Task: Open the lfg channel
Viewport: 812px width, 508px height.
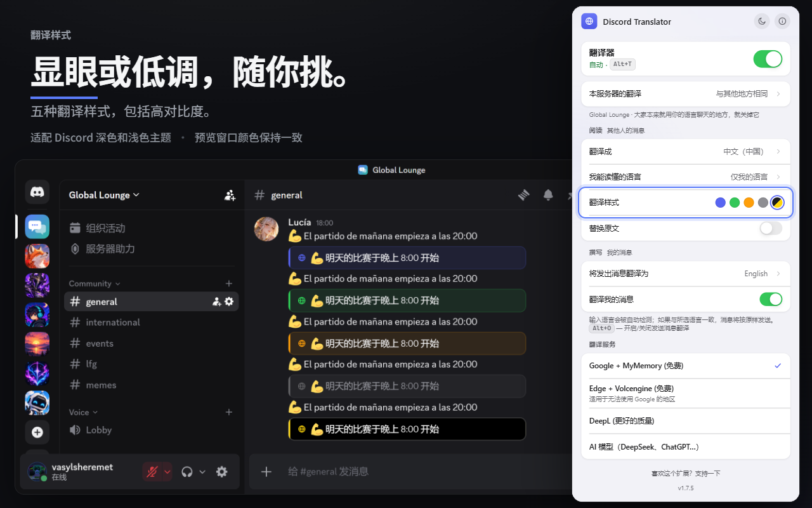Action: pos(151,364)
